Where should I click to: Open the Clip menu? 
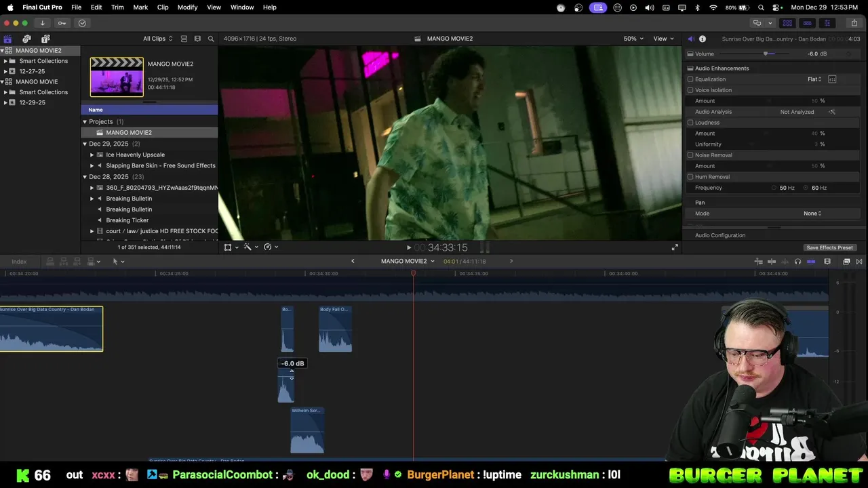pos(163,7)
